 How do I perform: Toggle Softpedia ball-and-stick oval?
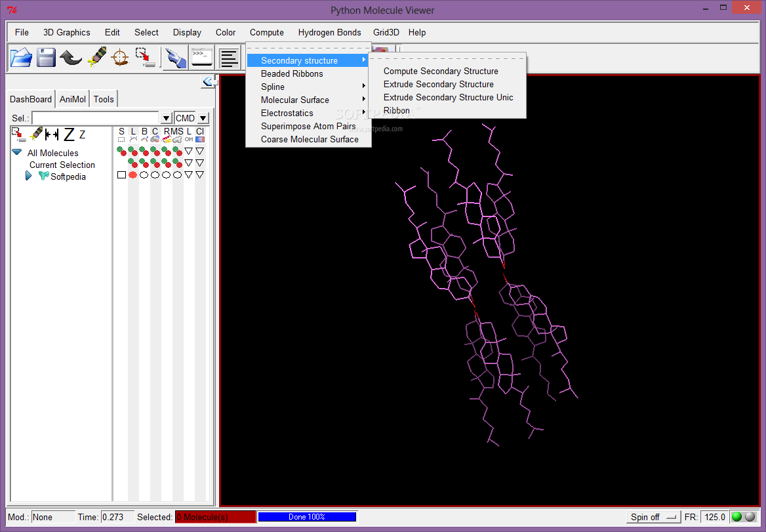coord(144,175)
